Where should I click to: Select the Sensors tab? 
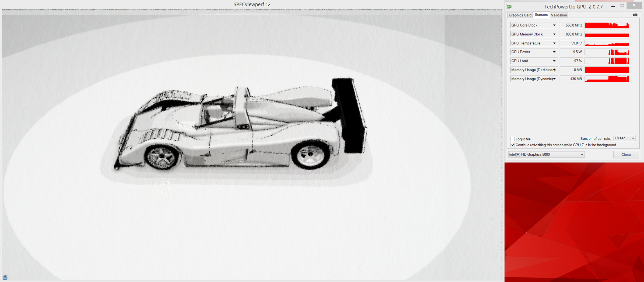tap(541, 15)
